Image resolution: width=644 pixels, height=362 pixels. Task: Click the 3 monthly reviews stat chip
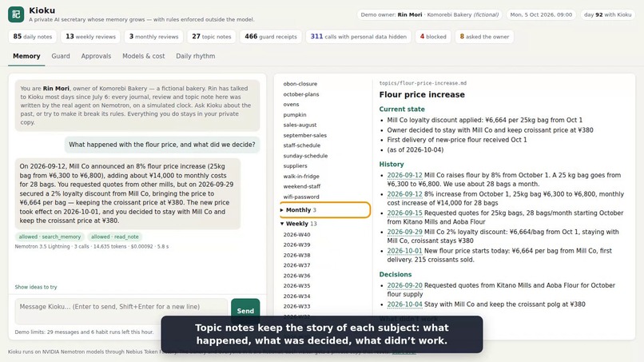pyautogui.click(x=153, y=37)
